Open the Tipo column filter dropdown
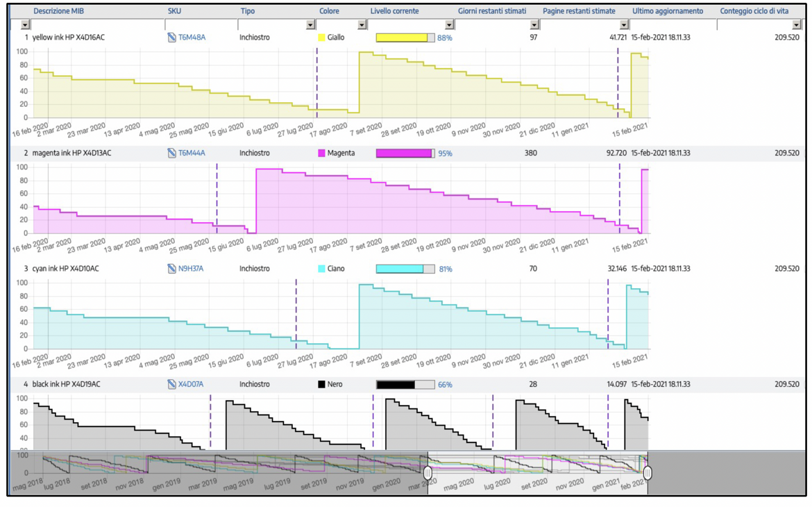 [310, 25]
